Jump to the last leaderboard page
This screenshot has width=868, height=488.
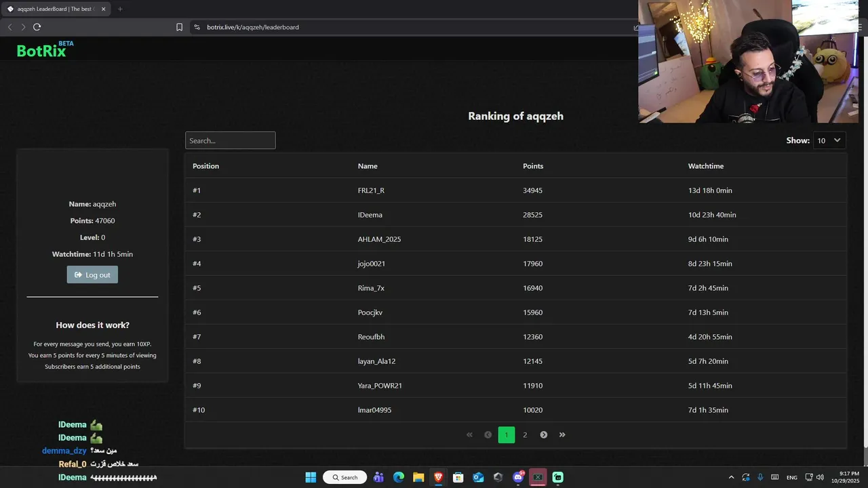562,434
